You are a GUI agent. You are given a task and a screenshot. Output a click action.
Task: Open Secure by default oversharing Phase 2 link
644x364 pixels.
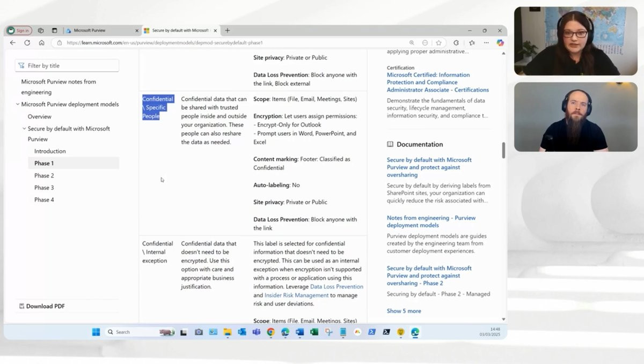tap(429, 276)
